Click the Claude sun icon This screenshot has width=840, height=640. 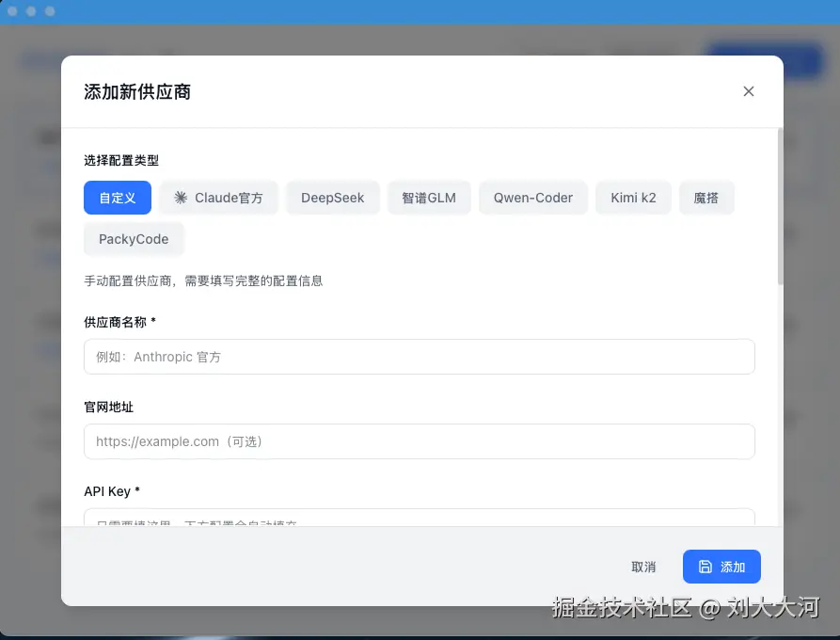[x=179, y=198]
